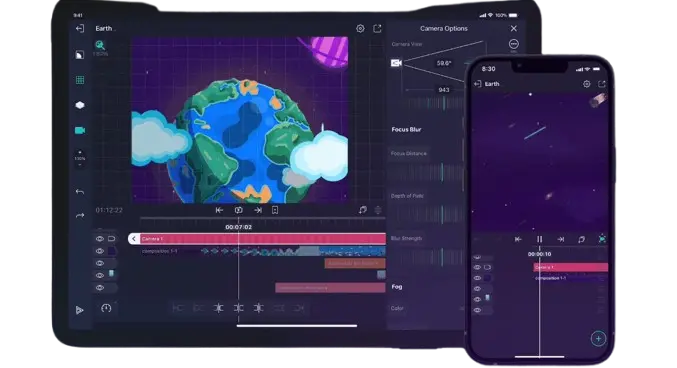Tap the export icon on the phone

602,84
